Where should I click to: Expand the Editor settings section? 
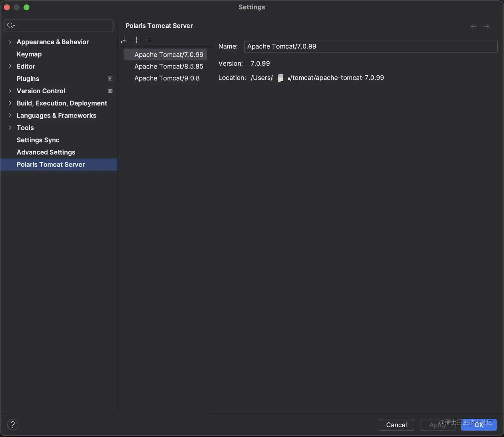click(10, 66)
